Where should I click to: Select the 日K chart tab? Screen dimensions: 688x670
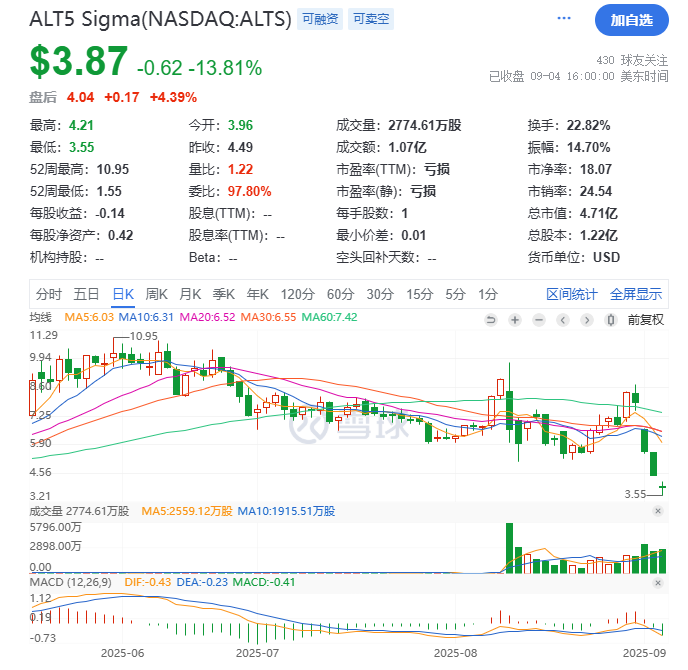pyautogui.click(x=123, y=294)
